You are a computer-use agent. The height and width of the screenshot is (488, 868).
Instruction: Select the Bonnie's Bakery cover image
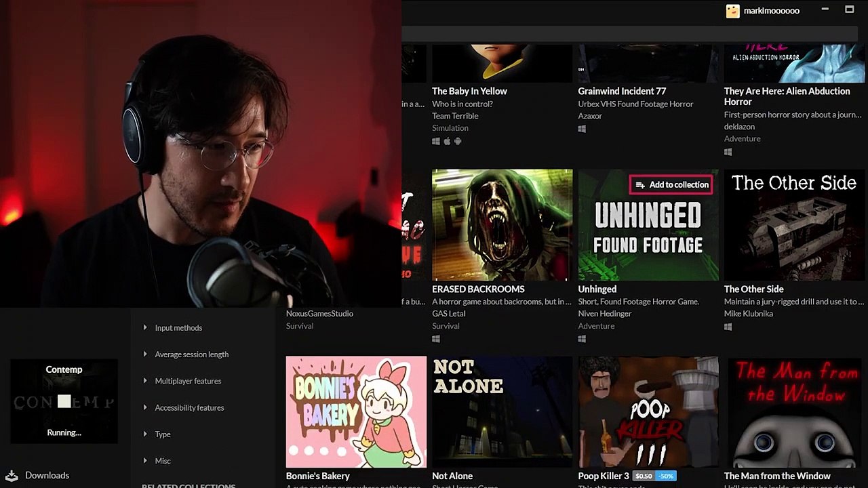[356, 412]
